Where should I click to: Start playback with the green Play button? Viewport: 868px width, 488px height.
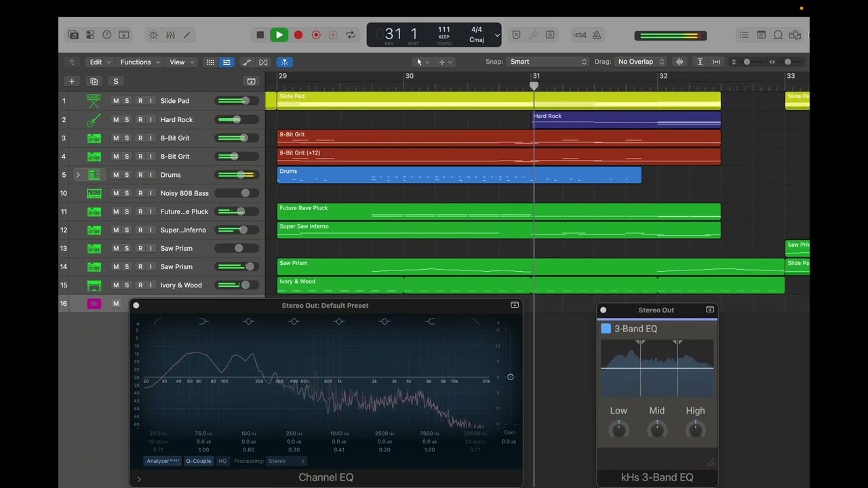coord(279,35)
